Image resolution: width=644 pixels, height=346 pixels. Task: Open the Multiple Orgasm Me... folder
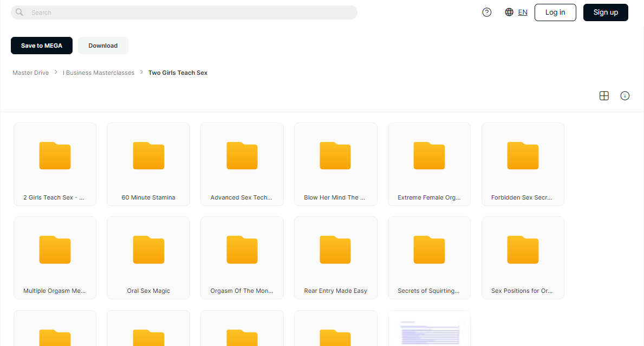click(55, 258)
